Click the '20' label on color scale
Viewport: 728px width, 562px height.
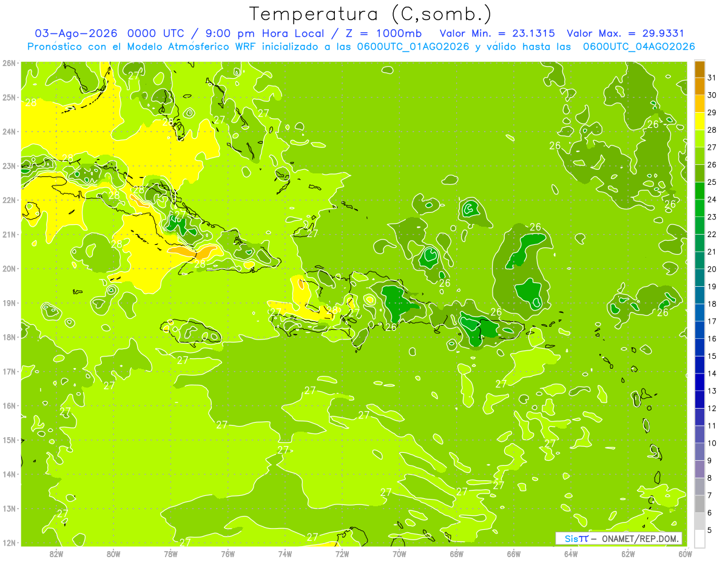[712, 269]
